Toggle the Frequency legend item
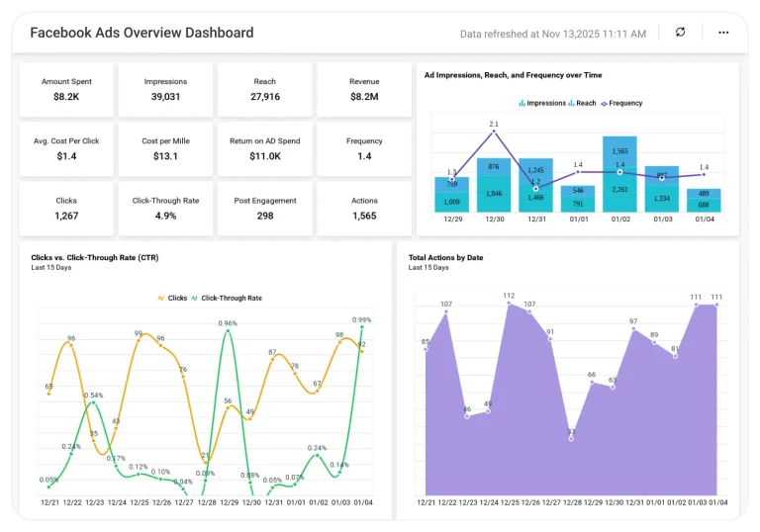The height and width of the screenshot is (532, 760). [x=621, y=103]
